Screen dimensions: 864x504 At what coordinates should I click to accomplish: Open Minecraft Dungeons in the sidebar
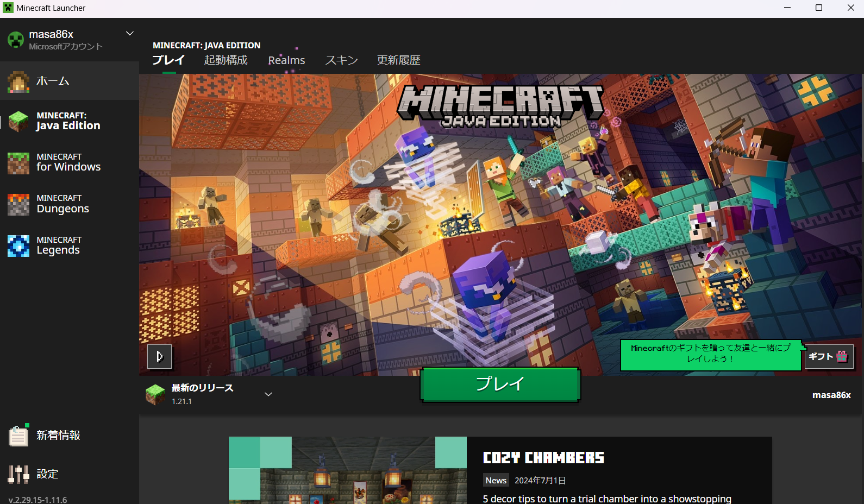[70, 204]
